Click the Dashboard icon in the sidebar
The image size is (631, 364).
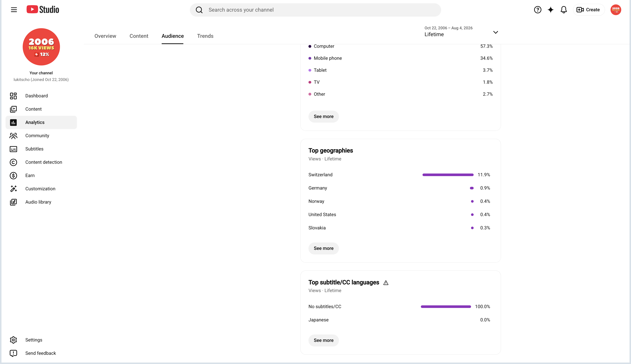tap(13, 96)
